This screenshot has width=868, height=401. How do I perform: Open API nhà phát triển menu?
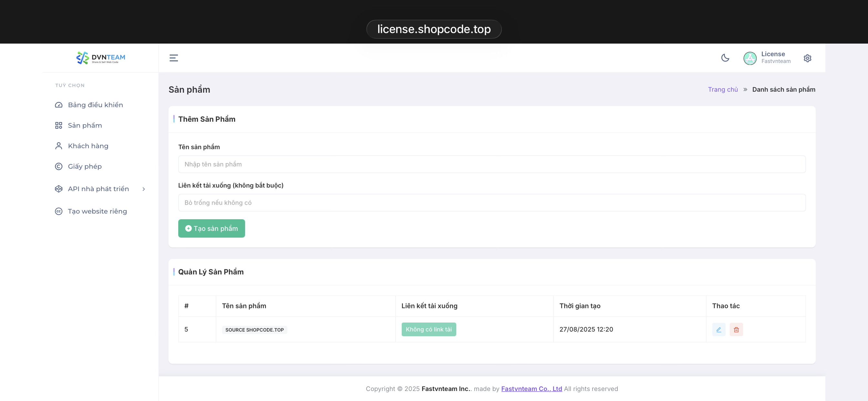click(x=100, y=189)
